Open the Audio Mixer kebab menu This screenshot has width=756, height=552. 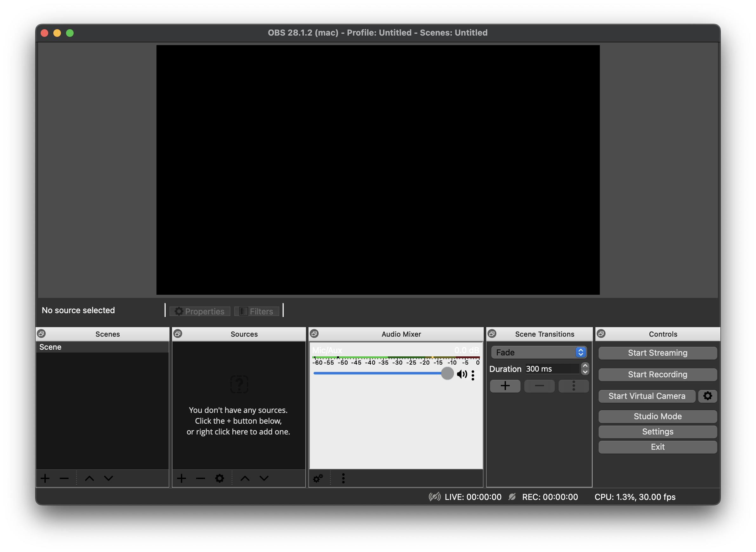tap(343, 478)
